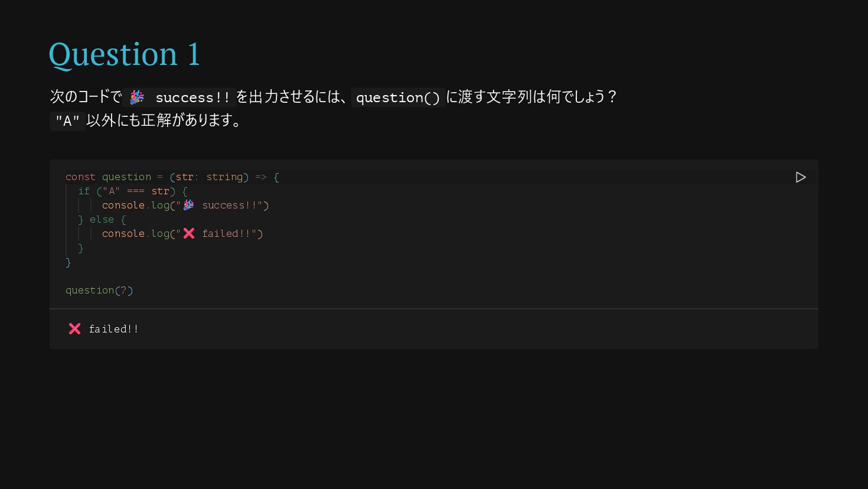Image resolution: width=868 pixels, height=489 pixels.
Task: Click the inline success!! code chip
Action: tap(192, 97)
